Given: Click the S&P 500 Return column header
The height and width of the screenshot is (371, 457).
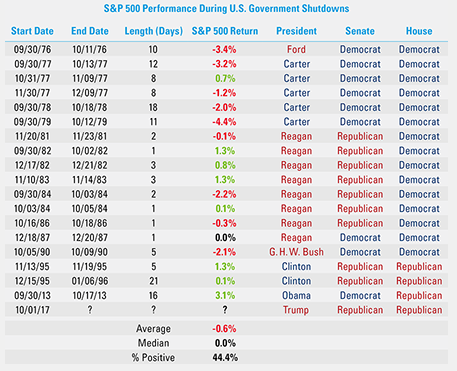Looking at the screenshot, I should (x=225, y=31).
